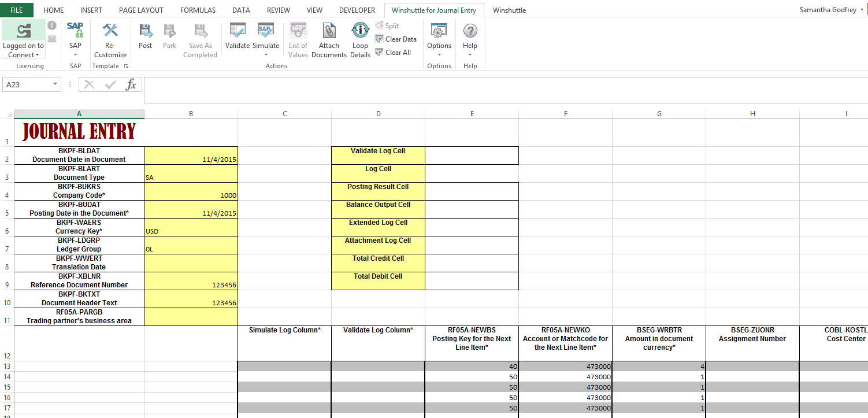868x418 pixels.
Task: Switch to the Winshuttle tab
Action: (509, 10)
